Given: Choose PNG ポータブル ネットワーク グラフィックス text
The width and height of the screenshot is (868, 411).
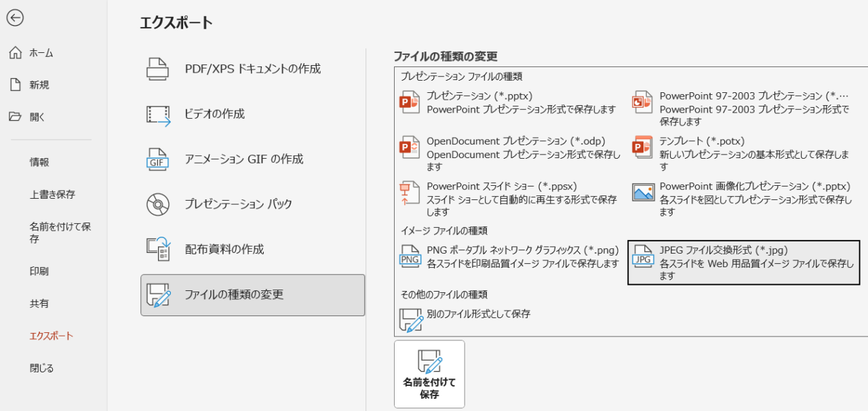Looking at the screenshot, I should pos(524,250).
